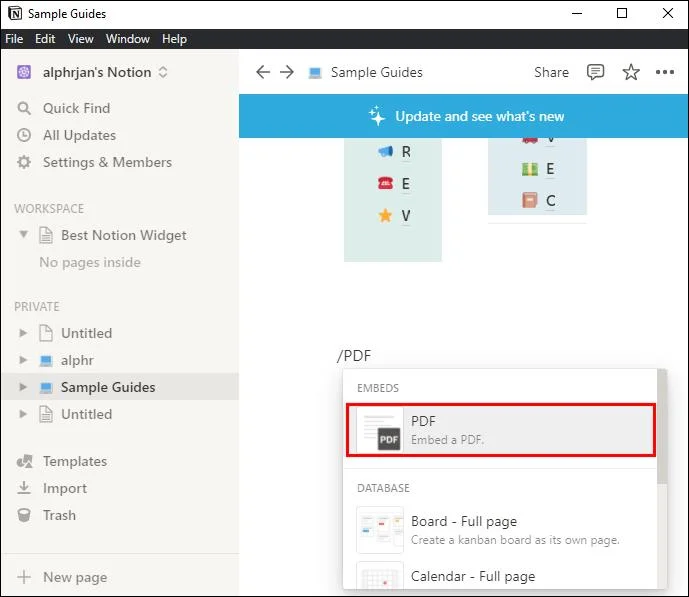Image resolution: width=689 pixels, height=597 pixels.
Task: Open the workspace switcher chevrons
Action: 163,72
